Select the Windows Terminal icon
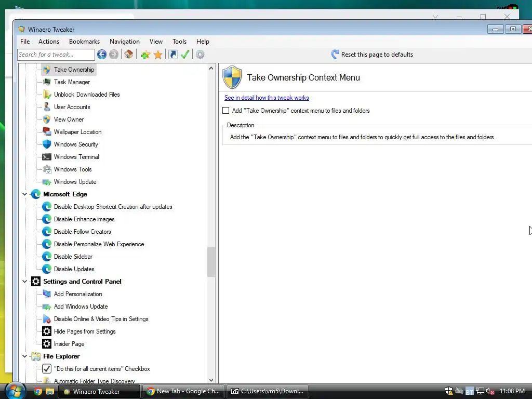The width and height of the screenshot is (532, 399). coord(47,157)
